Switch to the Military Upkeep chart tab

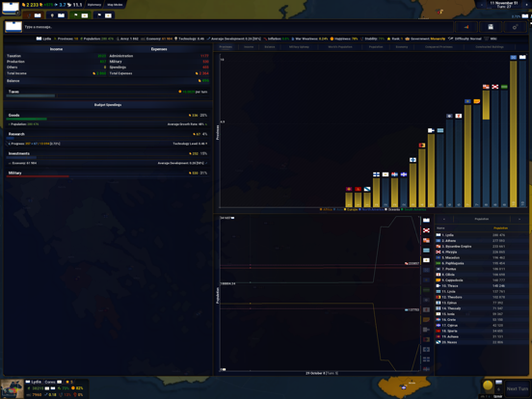point(299,47)
